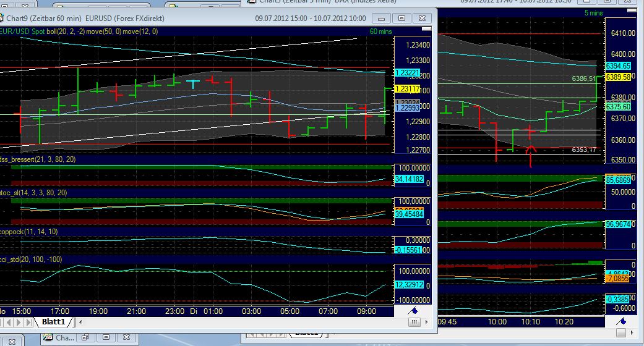Click white handle beside 60 mins label
The image size is (644, 346).
pos(427,29)
